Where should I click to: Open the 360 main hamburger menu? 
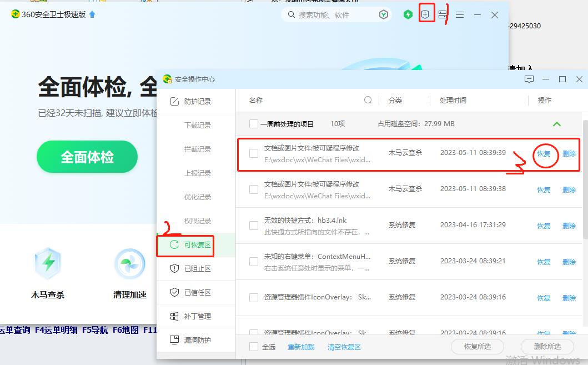(459, 14)
